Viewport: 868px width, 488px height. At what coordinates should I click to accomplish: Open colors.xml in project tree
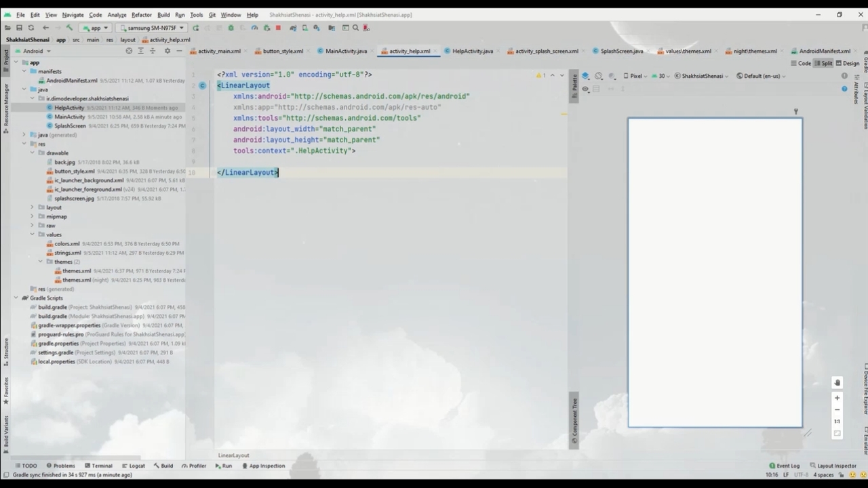[x=67, y=243]
